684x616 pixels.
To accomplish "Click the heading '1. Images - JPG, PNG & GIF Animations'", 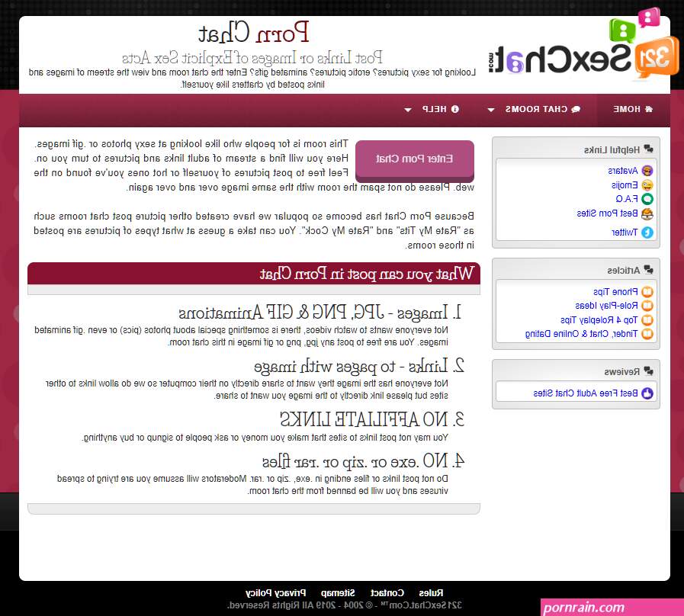I will pos(320,313).
